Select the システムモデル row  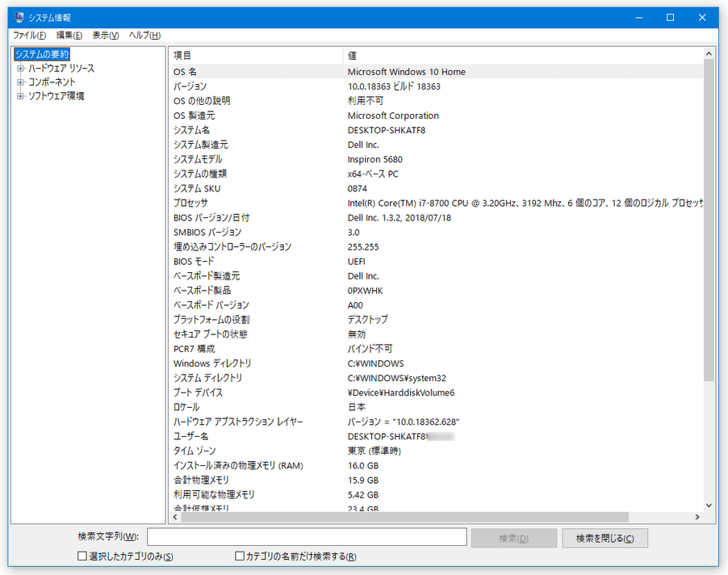pos(437,159)
